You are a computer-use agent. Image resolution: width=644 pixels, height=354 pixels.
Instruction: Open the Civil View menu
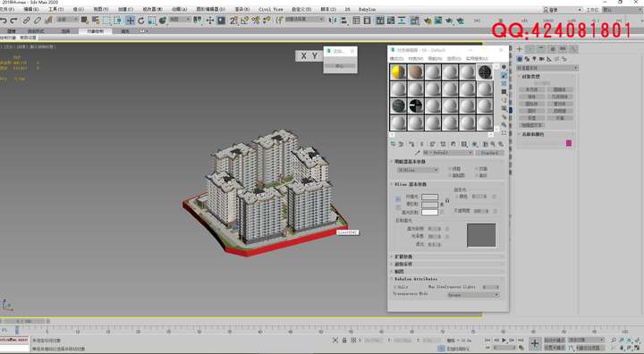tap(271, 9)
